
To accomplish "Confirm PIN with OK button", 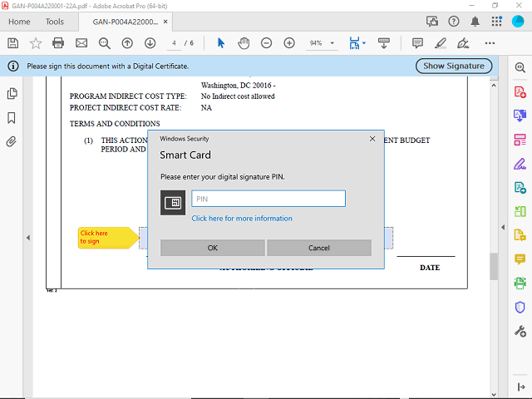I will coord(213,248).
